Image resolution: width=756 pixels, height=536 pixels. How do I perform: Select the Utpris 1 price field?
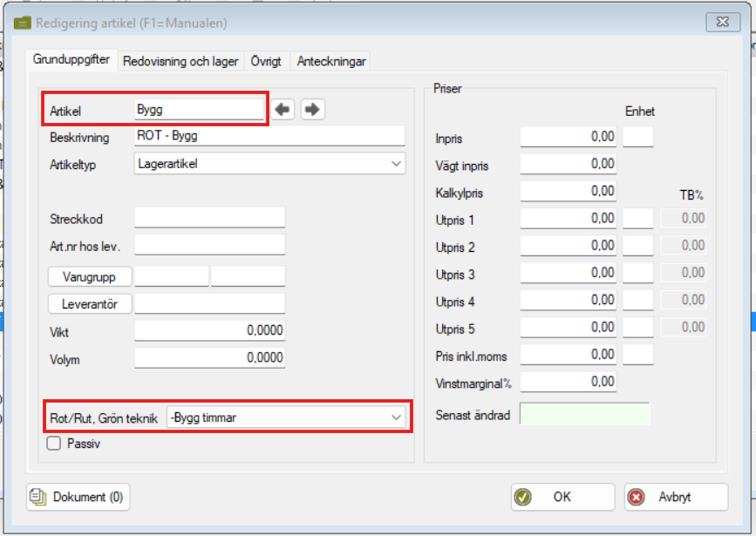(x=569, y=219)
